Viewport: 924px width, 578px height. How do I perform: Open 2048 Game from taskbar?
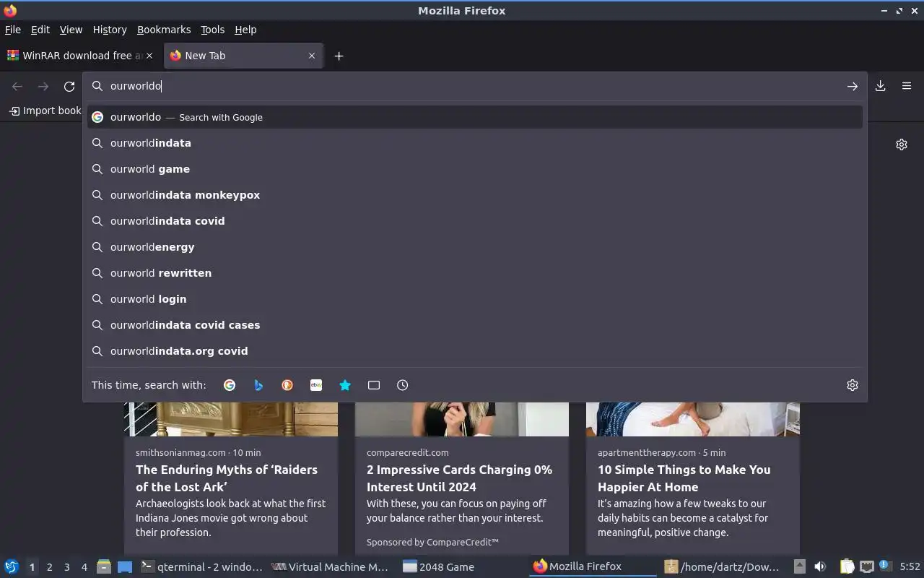tap(462, 567)
